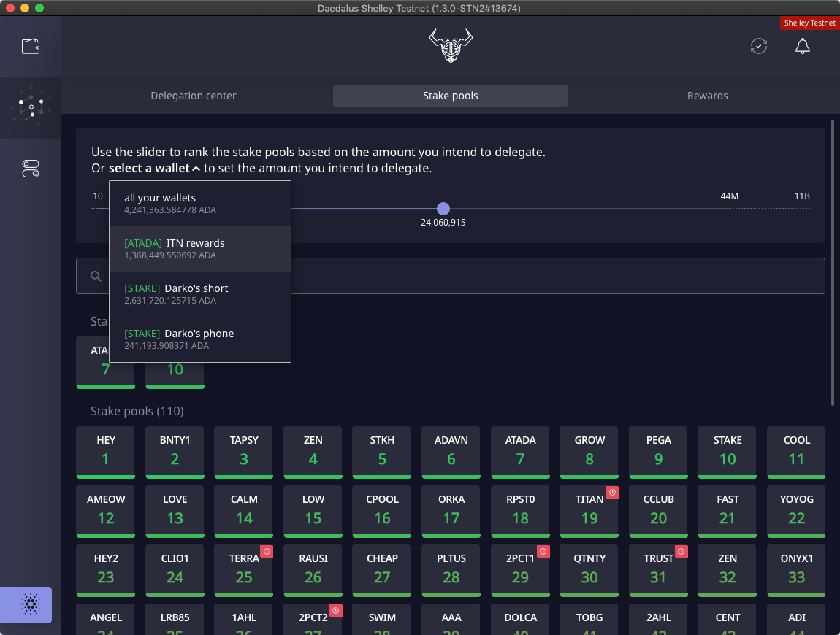840x635 pixels.
Task: Switch to the Delegation center tab
Action: point(194,96)
